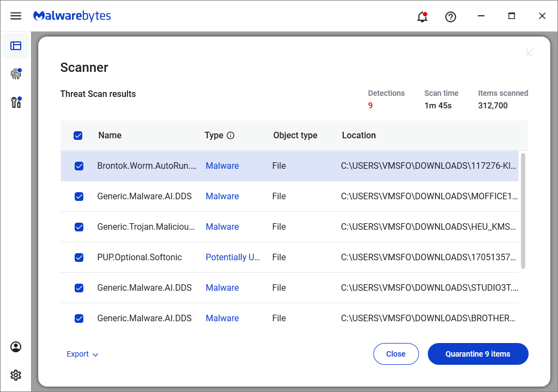Open the hamburger menu
558x392 pixels.
pos(16,16)
